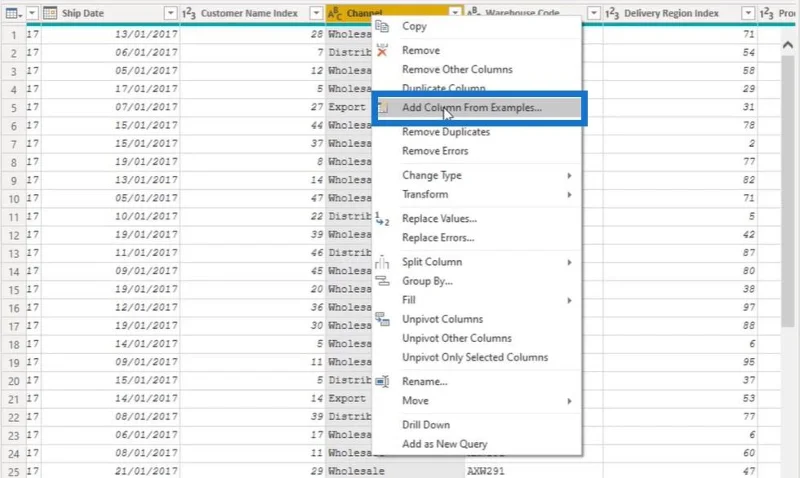Viewport: 800px width, 478px height.
Task: Click the Rename icon in menu
Action: point(382,382)
